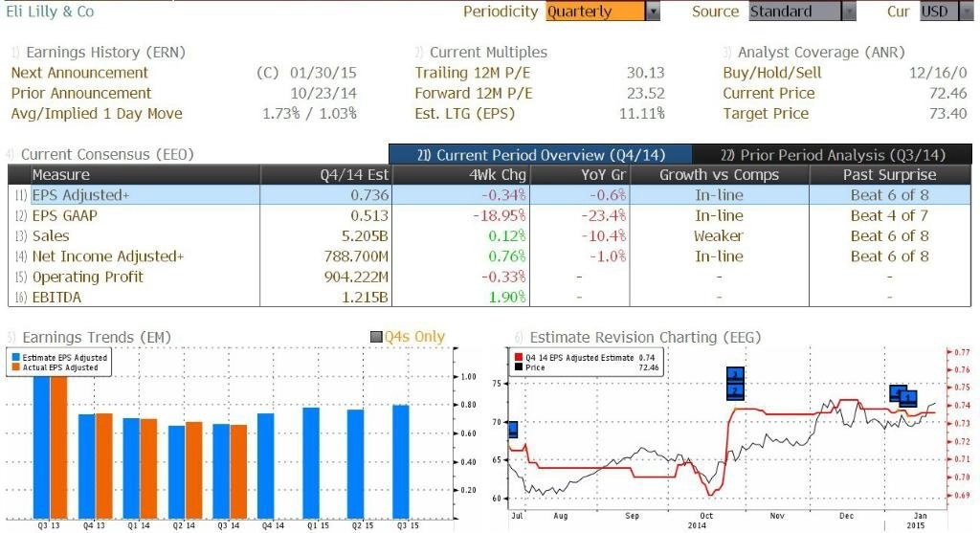Click the Q1 15 estimate bar in Earnings Trends
This screenshot has height=533, width=980.
(311, 463)
